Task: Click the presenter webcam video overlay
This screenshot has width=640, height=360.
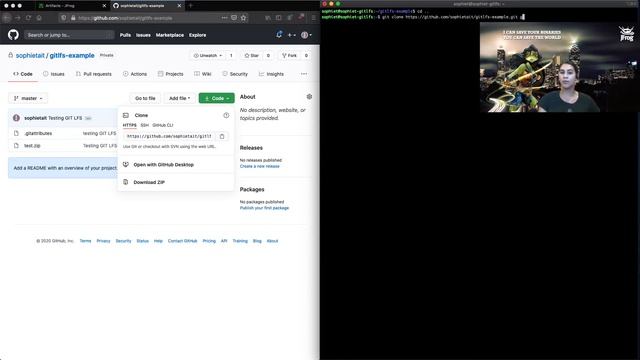Action: click(x=560, y=67)
